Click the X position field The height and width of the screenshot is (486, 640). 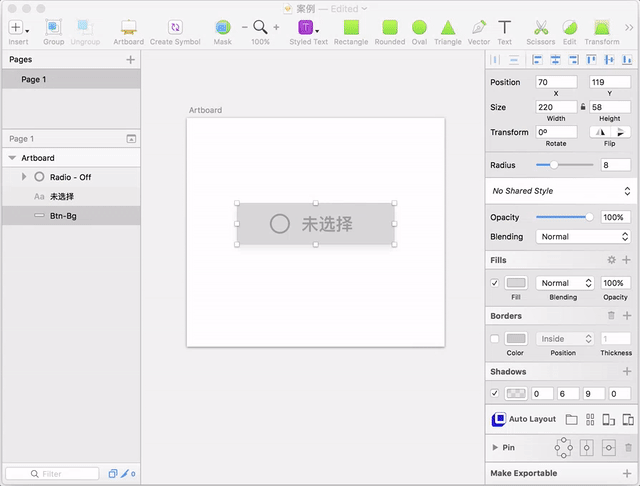556,82
